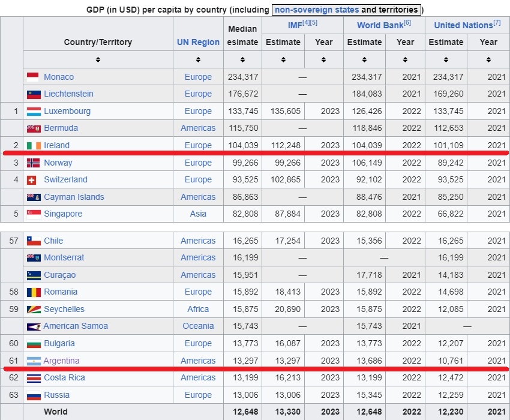Screen dimensions: 510x420
Task: Click the Switzerland flag icon
Action: tap(32, 180)
